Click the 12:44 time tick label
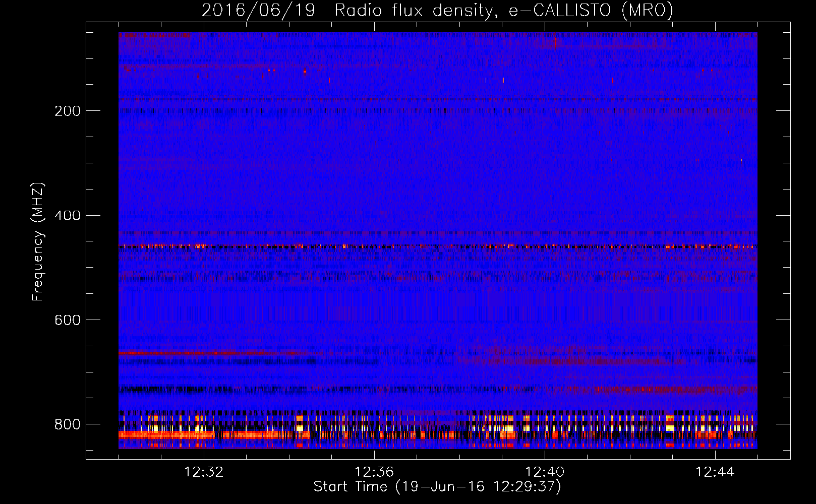Image resolution: width=816 pixels, height=504 pixels. click(715, 472)
